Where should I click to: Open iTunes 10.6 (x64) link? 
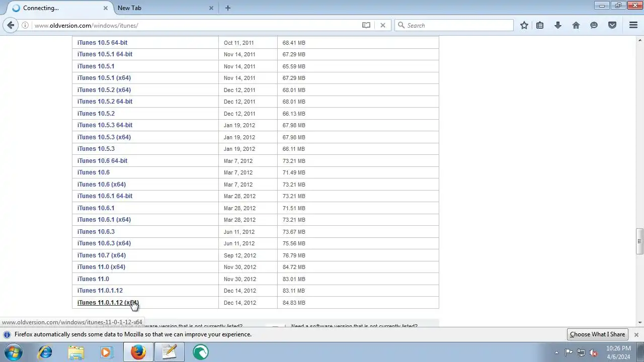[x=102, y=185]
